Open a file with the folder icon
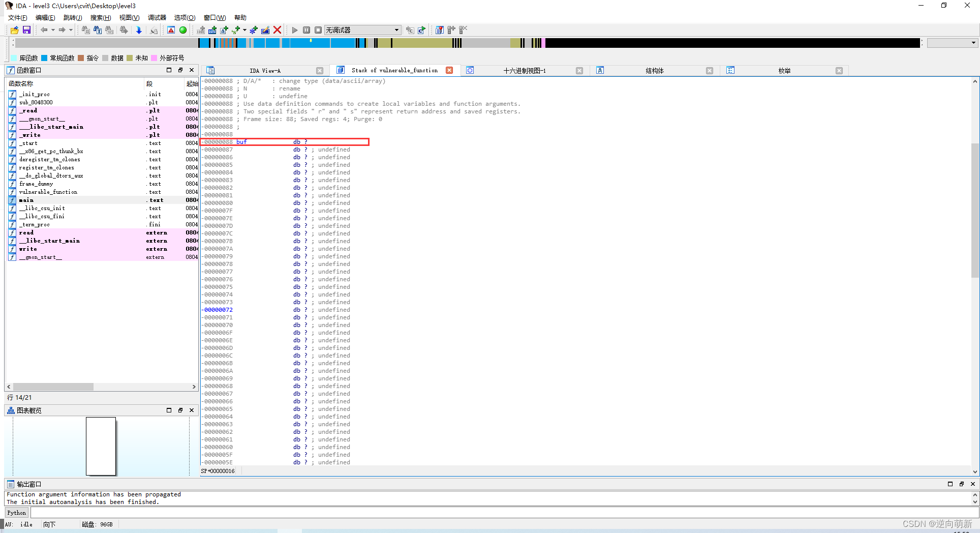This screenshot has width=980, height=533. [14, 30]
